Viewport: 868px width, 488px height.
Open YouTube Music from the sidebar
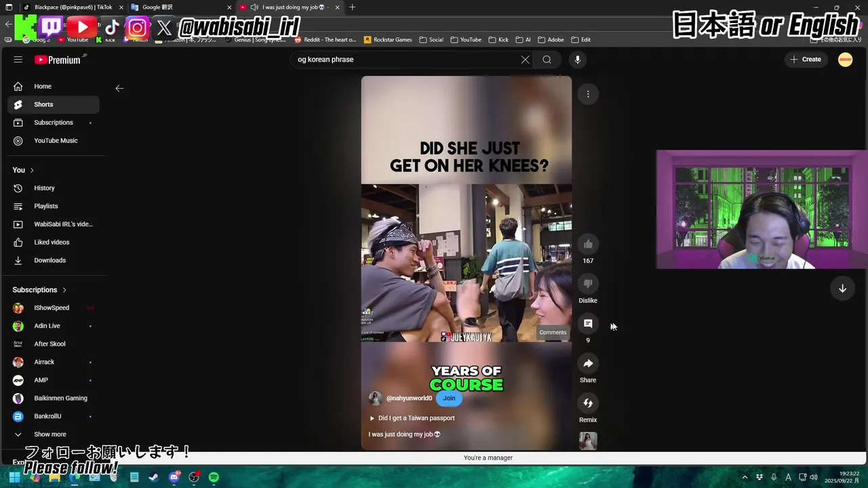pos(53,140)
